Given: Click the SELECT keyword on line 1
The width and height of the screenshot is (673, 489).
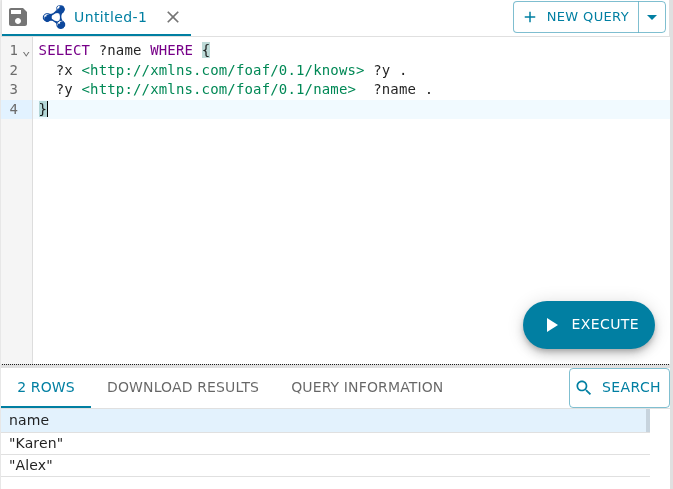Looking at the screenshot, I should point(64,50).
